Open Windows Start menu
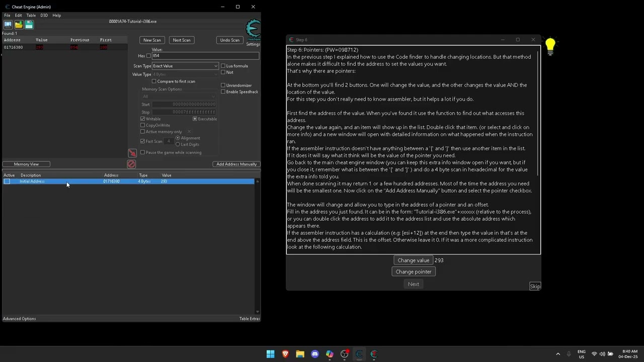Screen dimensions: 644x362 270,354
